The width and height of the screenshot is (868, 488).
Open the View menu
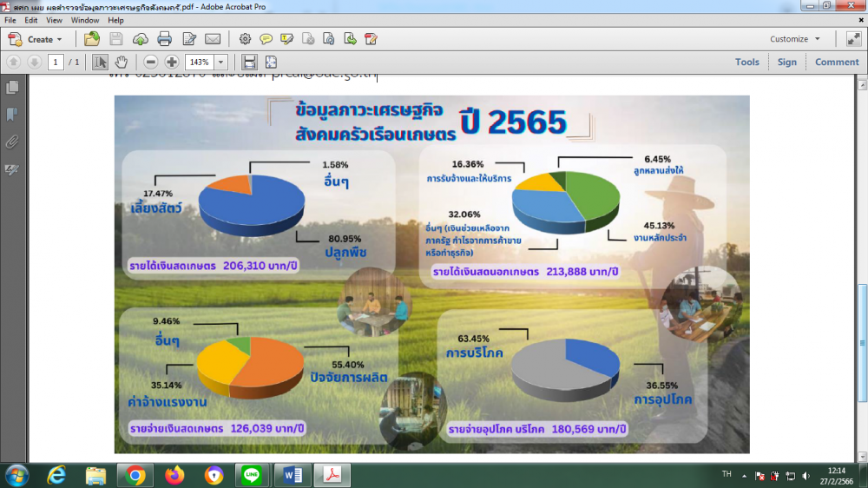coord(54,20)
